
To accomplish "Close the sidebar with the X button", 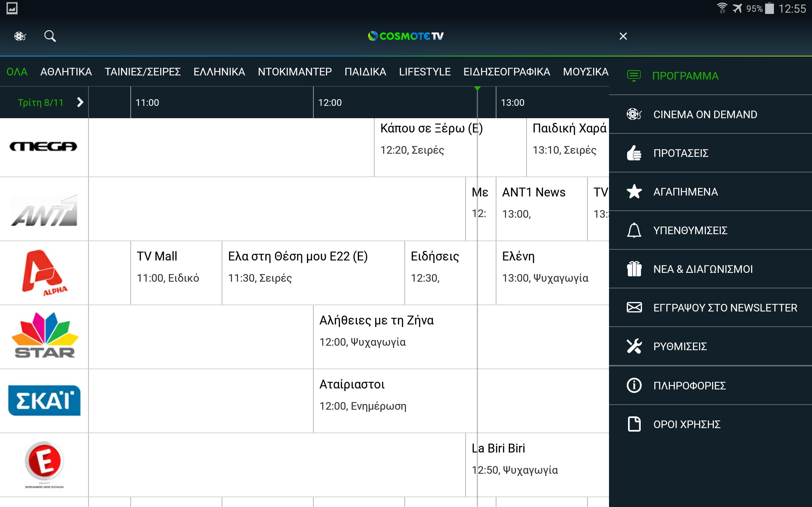I will pos(623,35).
